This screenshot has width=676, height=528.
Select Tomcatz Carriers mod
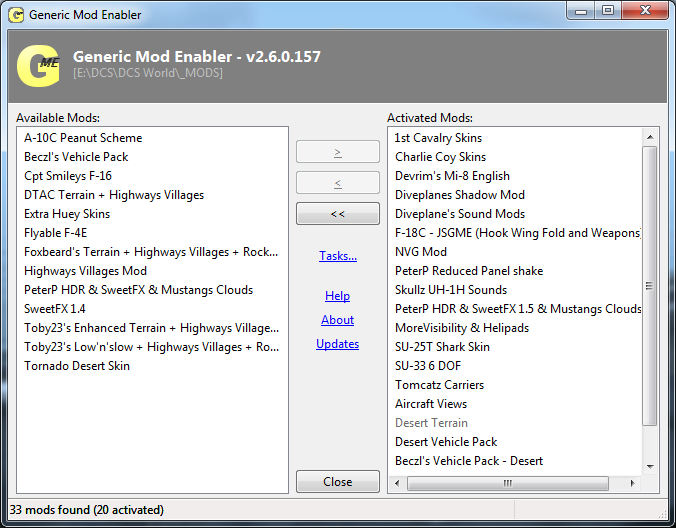click(439, 384)
